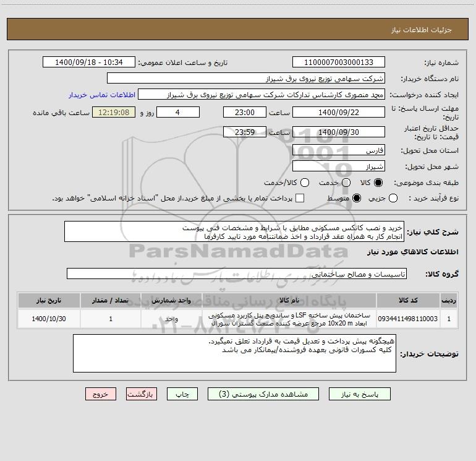Click the واحد شمارش column header
The height and width of the screenshot is (461, 476).
pyautogui.click(x=171, y=300)
